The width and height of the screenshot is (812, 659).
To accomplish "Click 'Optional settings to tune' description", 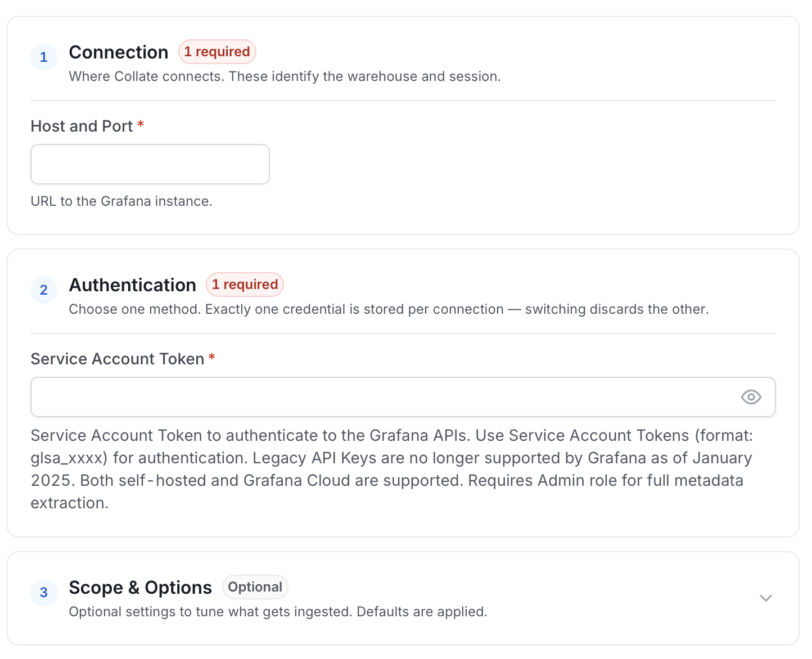I will (x=278, y=612).
